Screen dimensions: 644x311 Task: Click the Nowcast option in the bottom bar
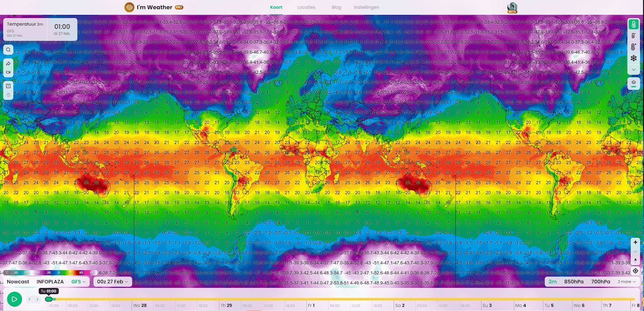[x=18, y=281]
